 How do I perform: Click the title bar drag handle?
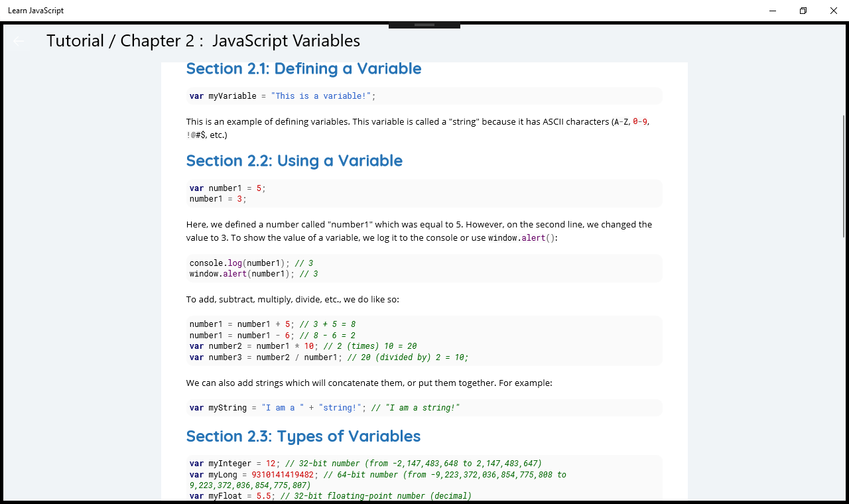[424, 25]
